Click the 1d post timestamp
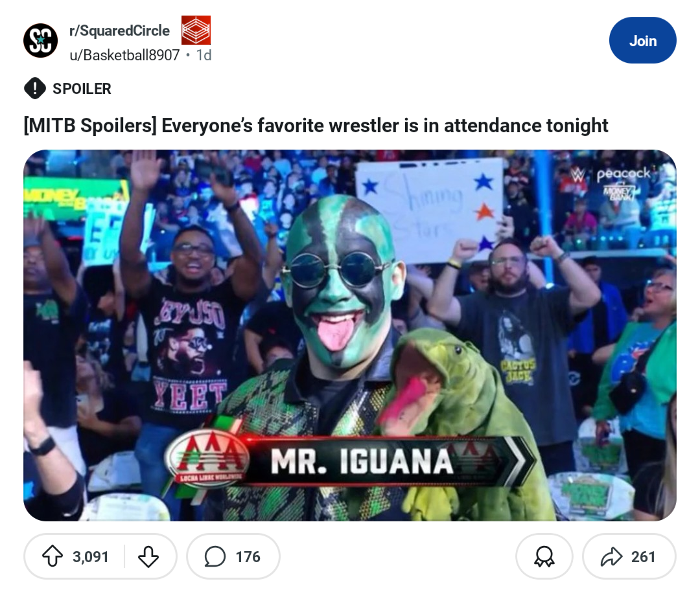Viewport: 700px width, 590px height. [x=204, y=55]
